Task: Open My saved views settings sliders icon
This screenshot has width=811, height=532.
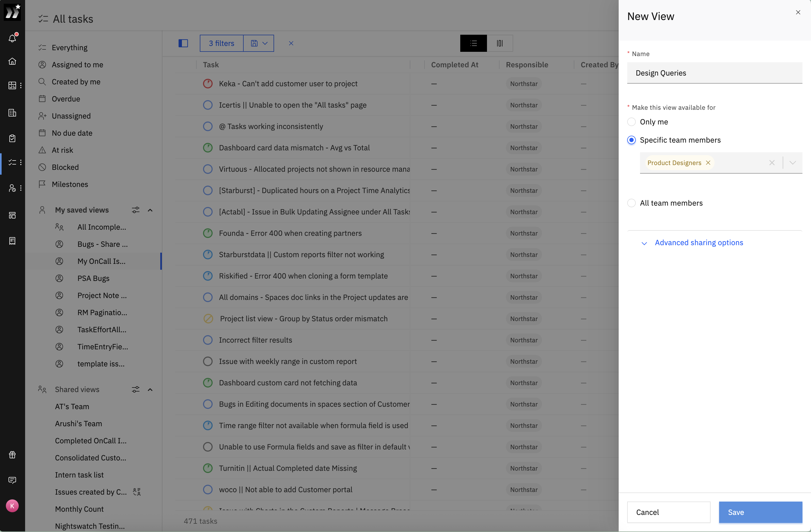Action: 135,210
